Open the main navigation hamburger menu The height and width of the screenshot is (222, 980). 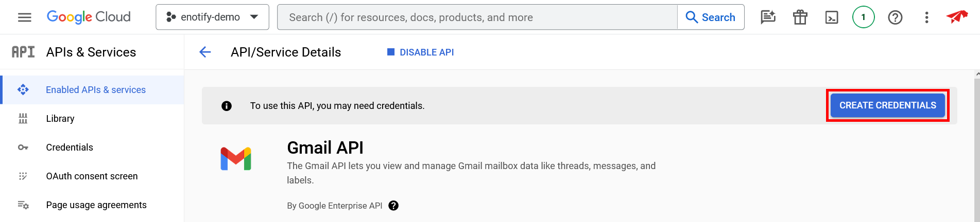pyautogui.click(x=24, y=17)
